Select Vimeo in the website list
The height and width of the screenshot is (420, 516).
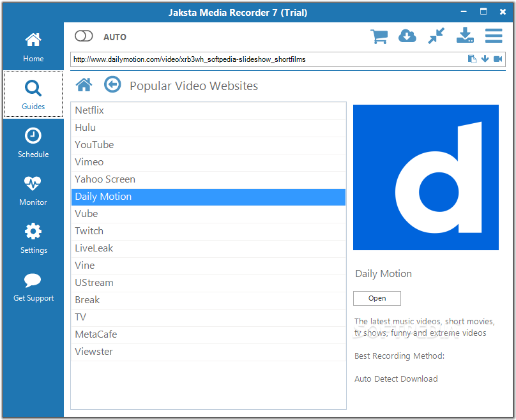[208, 163]
